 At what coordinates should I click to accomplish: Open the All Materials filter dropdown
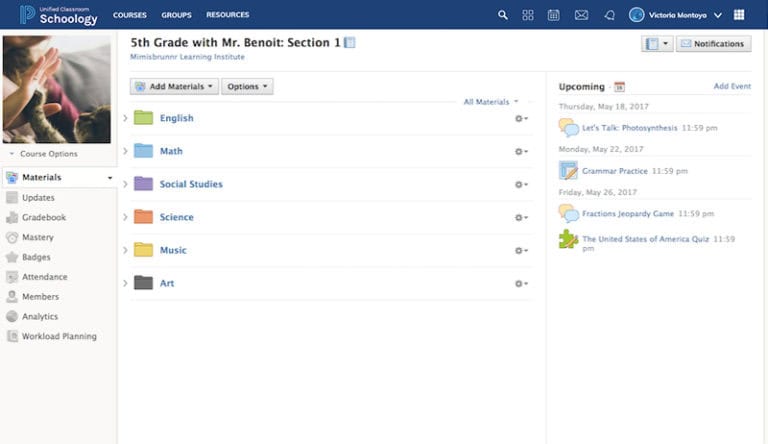(x=490, y=102)
